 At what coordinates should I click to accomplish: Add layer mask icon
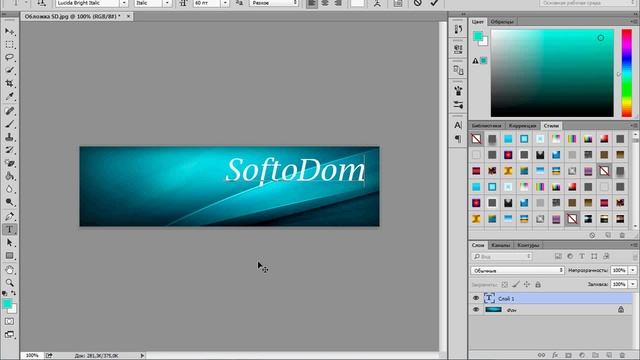tap(568, 355)
